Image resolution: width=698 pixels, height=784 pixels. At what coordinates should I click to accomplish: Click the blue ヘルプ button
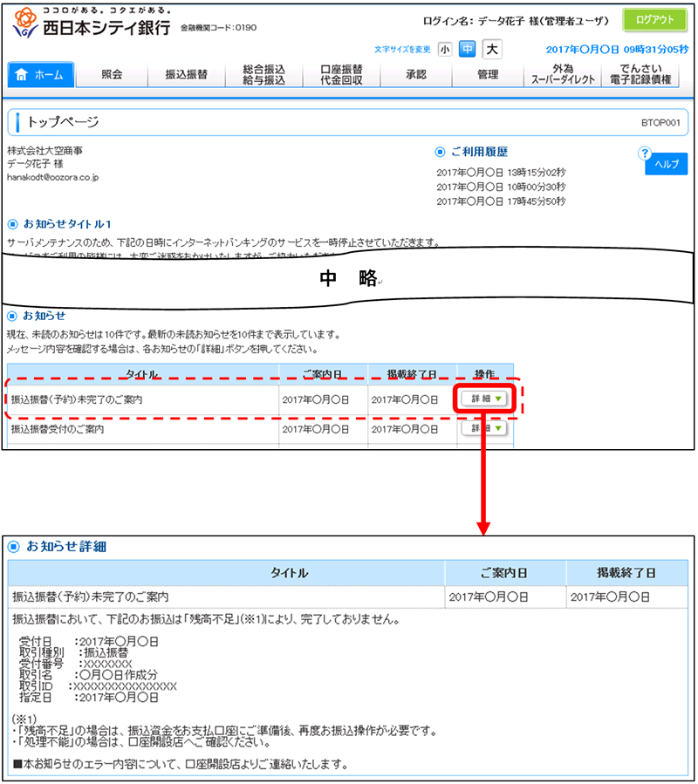[x=666, y=165]
